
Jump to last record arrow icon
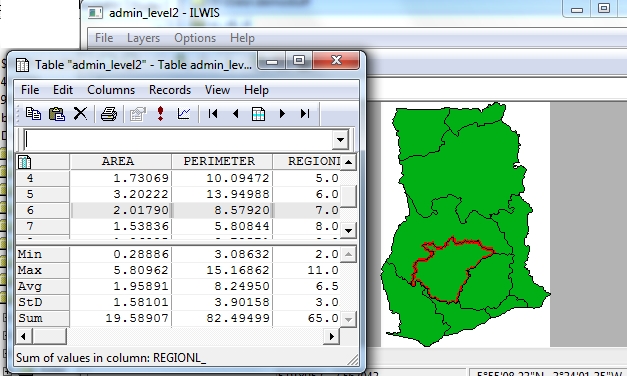click(305, 114)
